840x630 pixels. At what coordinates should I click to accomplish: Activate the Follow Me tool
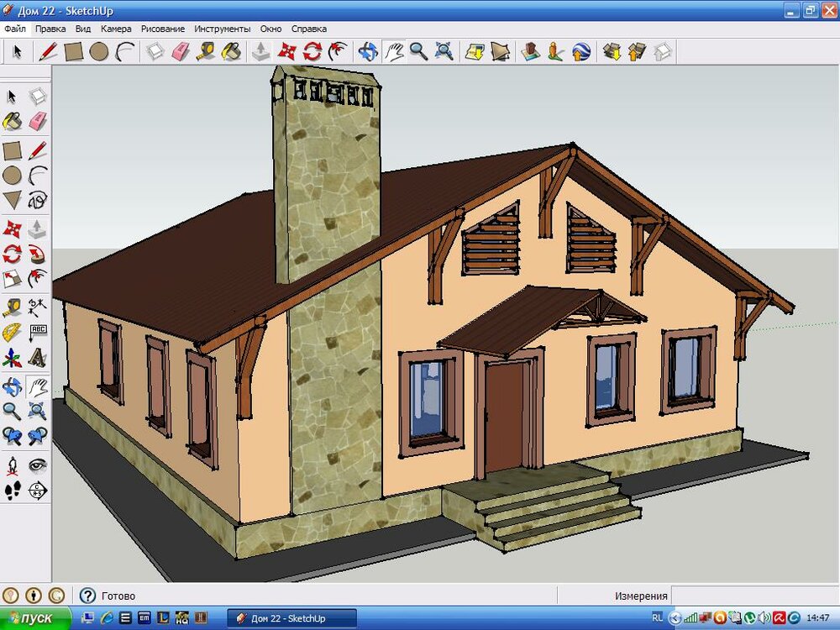pyautogui.click(x=37, y=253)
